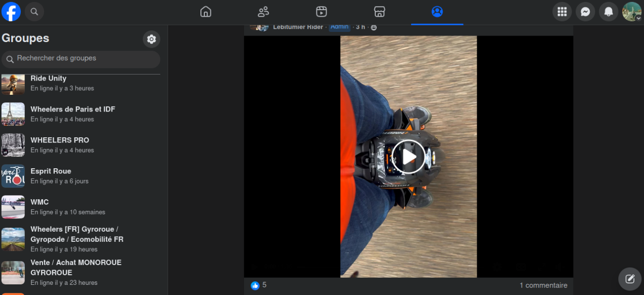This screenshot has height=295, width=644.
Task: Open the notifications bell
Action: (x=609, y=12)
